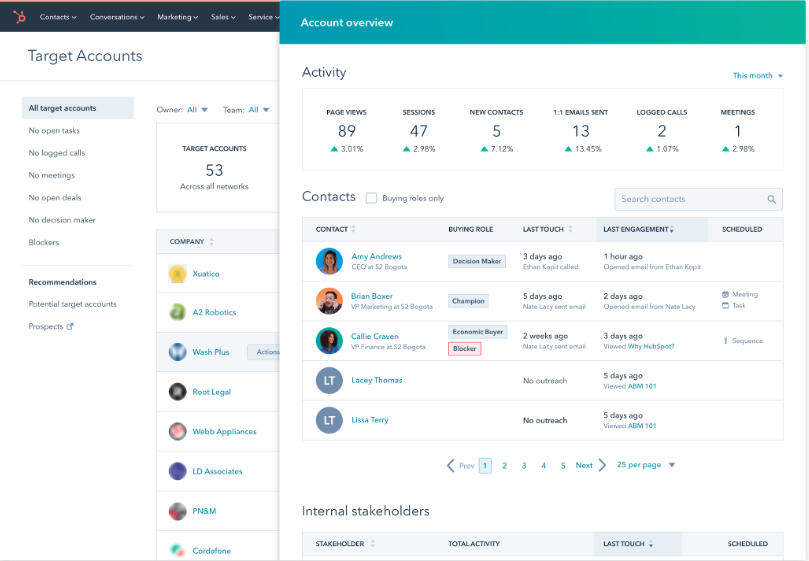The image size is (809, 561).
Task: Select the No open tasks filter
Action: (54, 130)
